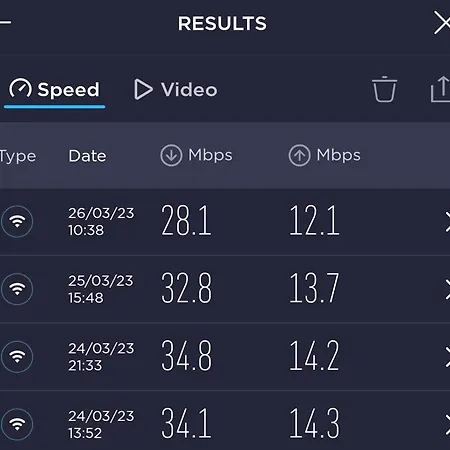Open the 34.8 Mbps download result
450x450 pixels.
pos(186,355)
